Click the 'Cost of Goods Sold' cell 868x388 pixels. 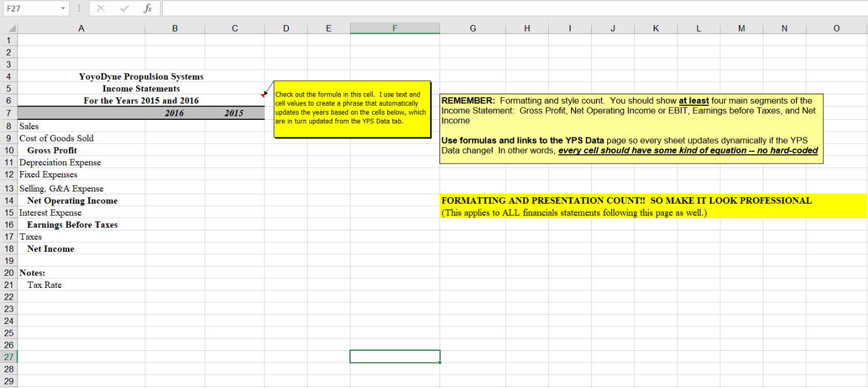point(81,138)
